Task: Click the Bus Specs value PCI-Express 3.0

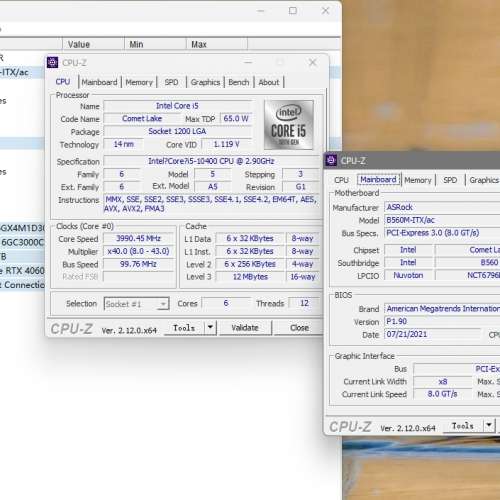Action: [442, 233]
